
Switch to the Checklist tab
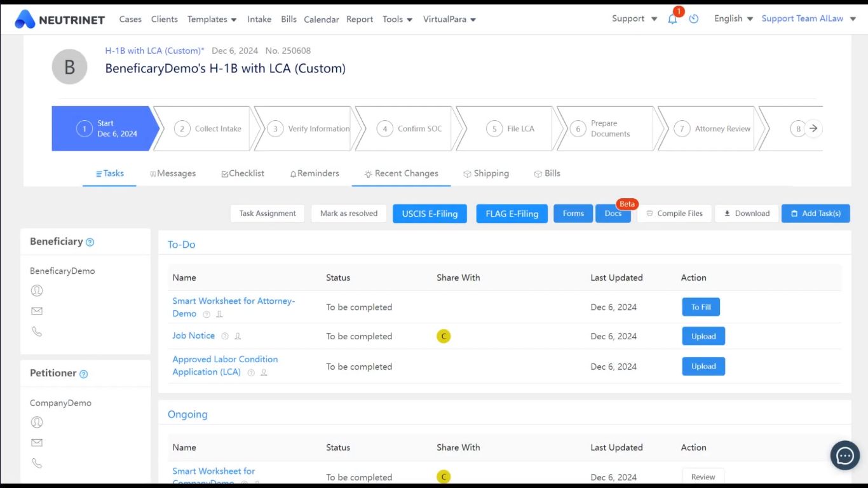pyautogui.click(x=243, y=173)
